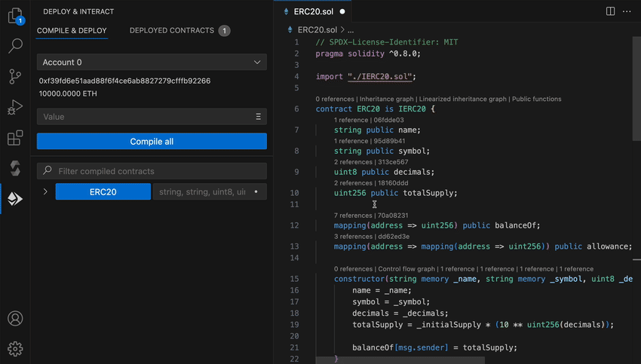The height and width of the screenshot is (364, 641).
Task: Deploy contract with the blue ERC20 button
Action: click(103, 192)
